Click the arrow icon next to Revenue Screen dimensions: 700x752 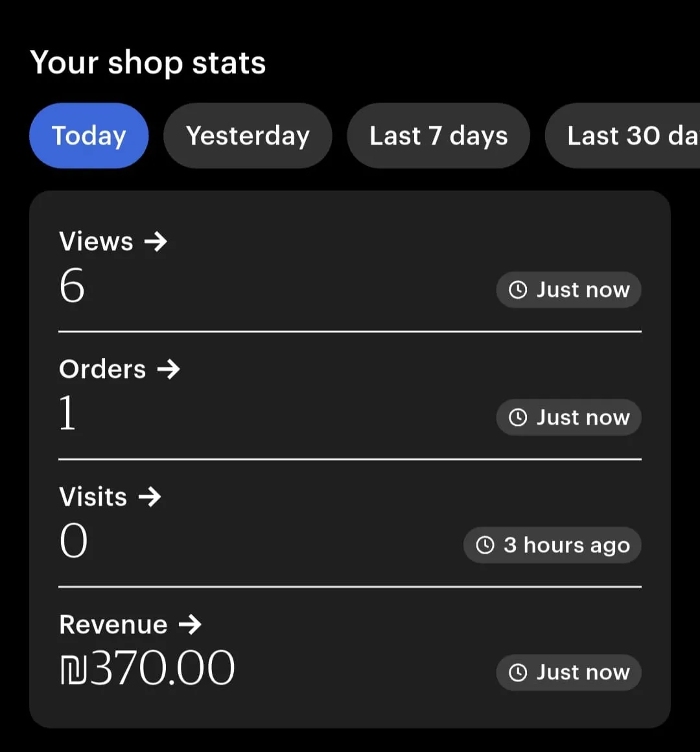pyautogui.click(x=190, y=625)
